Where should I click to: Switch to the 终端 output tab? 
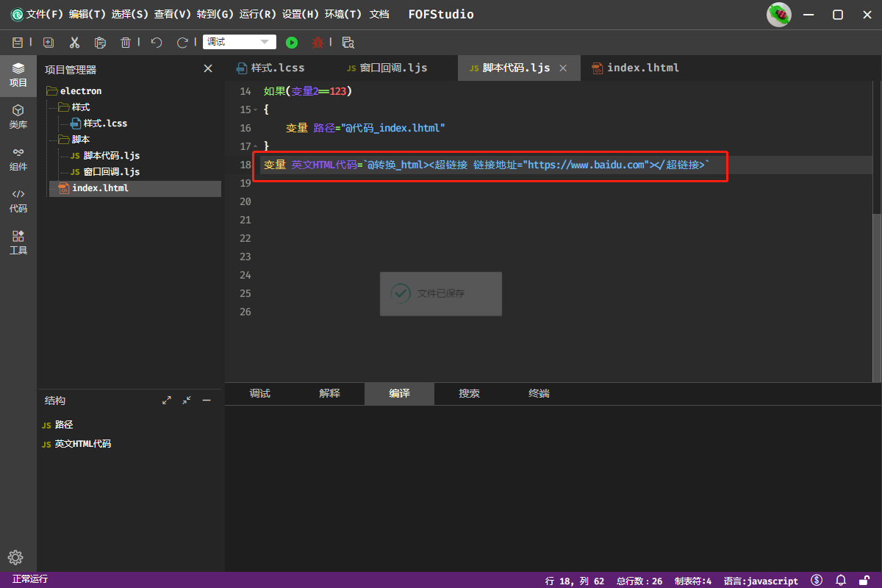tap(539, 394)
